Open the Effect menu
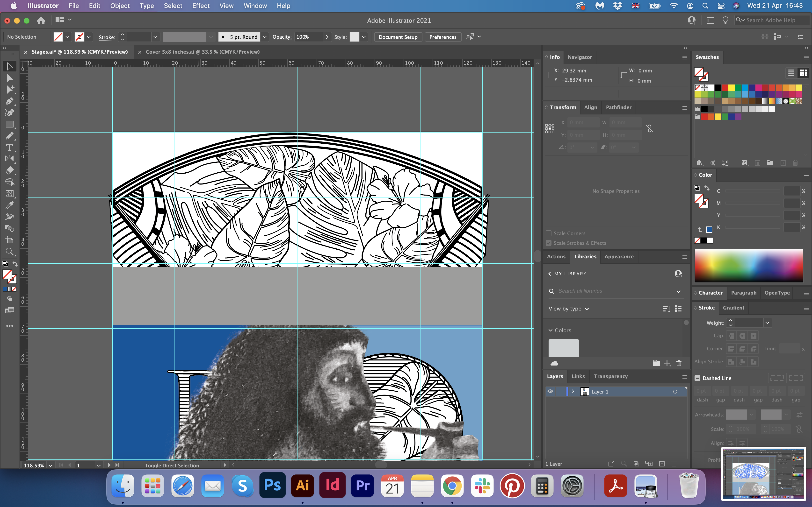Viewport: 812px width, 507px height. tap(201, 6)
